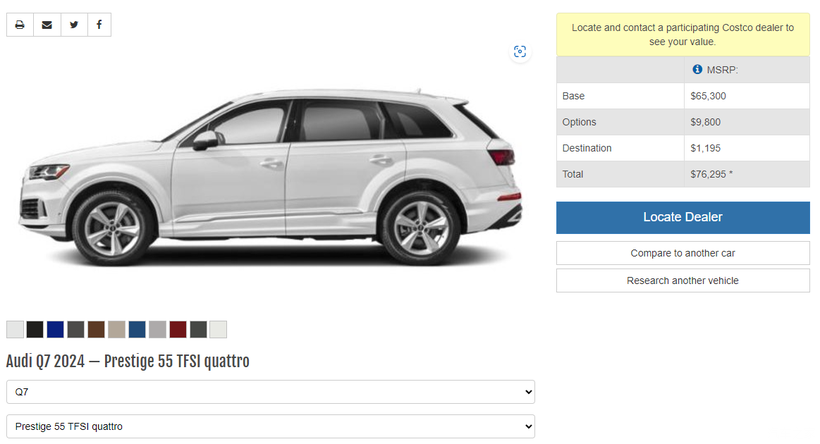Click the MSRP info icon
Screen dimensions: 820x444
click(697, 69)
